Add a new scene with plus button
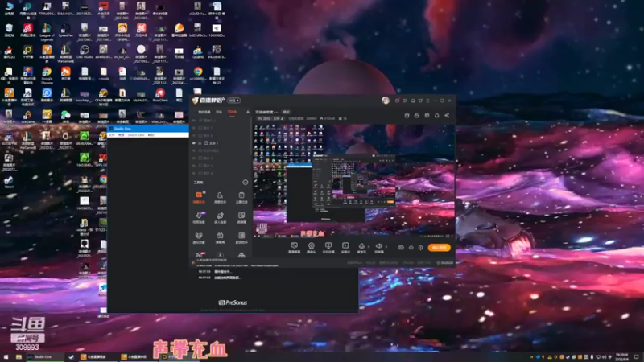The image size is (644, 362). (x=248, y=112)
